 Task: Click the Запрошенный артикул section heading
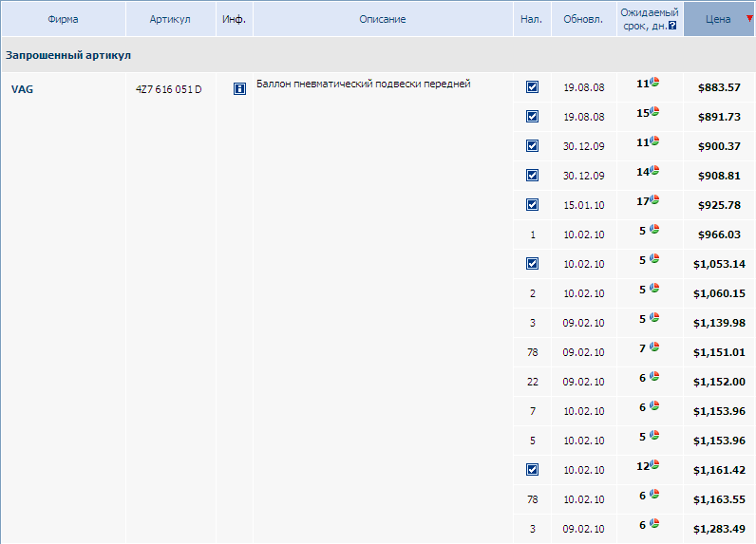68,55
